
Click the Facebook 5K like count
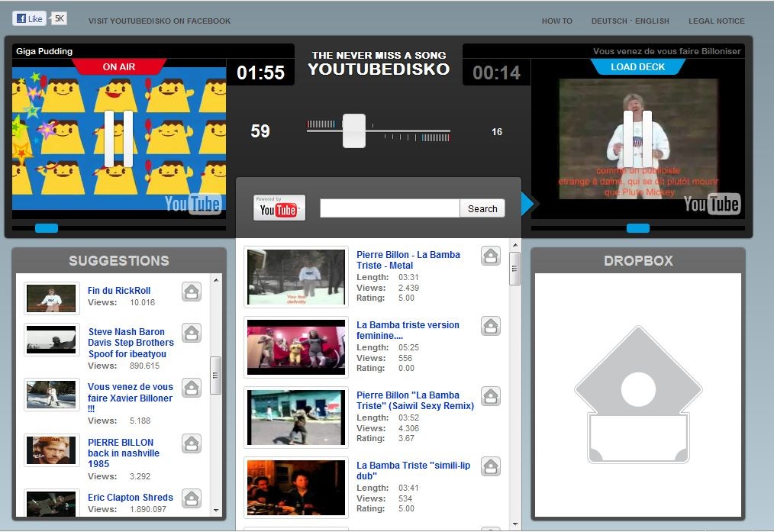[60, 19]
